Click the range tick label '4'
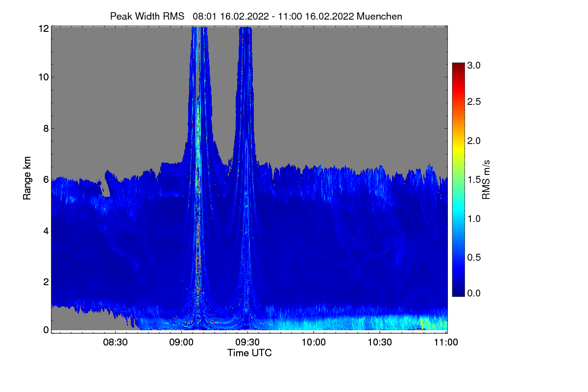 click(x=46, y=230)
